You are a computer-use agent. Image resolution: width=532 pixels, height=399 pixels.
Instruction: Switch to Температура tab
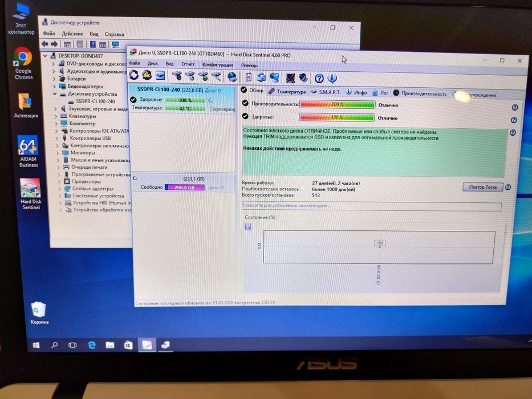pyautogui.click(x=287, y=92)
